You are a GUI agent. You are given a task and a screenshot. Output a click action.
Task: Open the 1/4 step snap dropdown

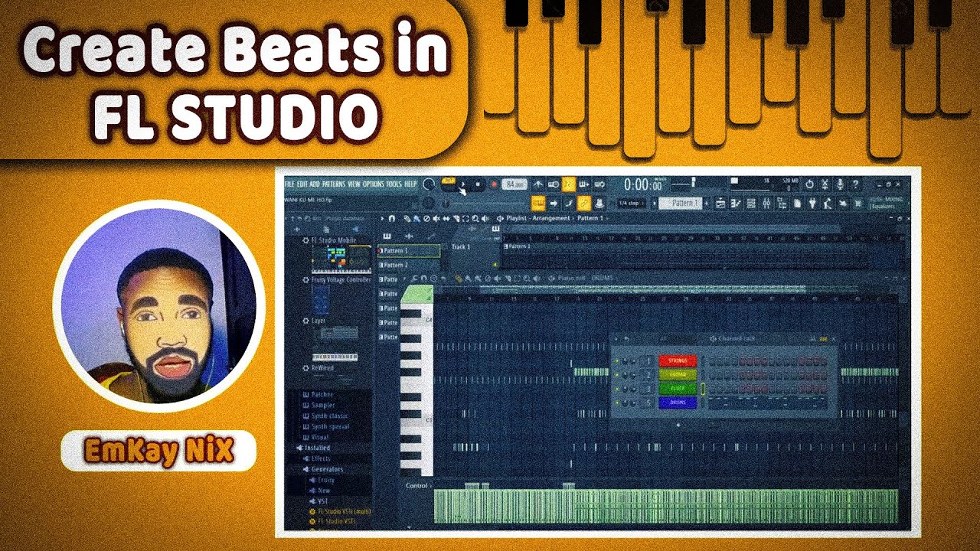(x=631, y=203)
